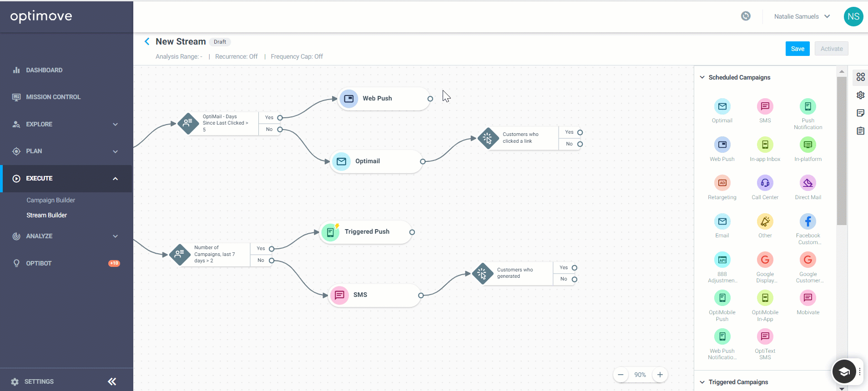Screen dimensions: 868x391
Task: Pick the Retargeting channel icon
Action: [722, 183]
